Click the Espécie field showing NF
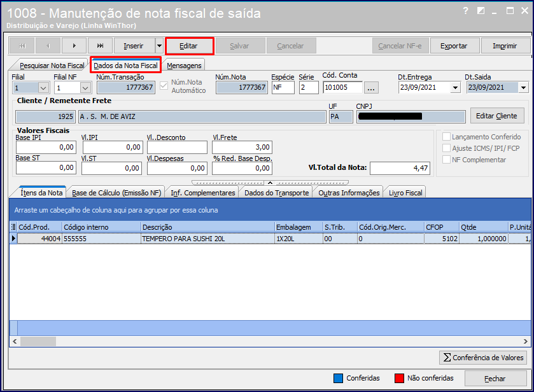The height and width of the screenshot is (392, 534). (283, 88)
